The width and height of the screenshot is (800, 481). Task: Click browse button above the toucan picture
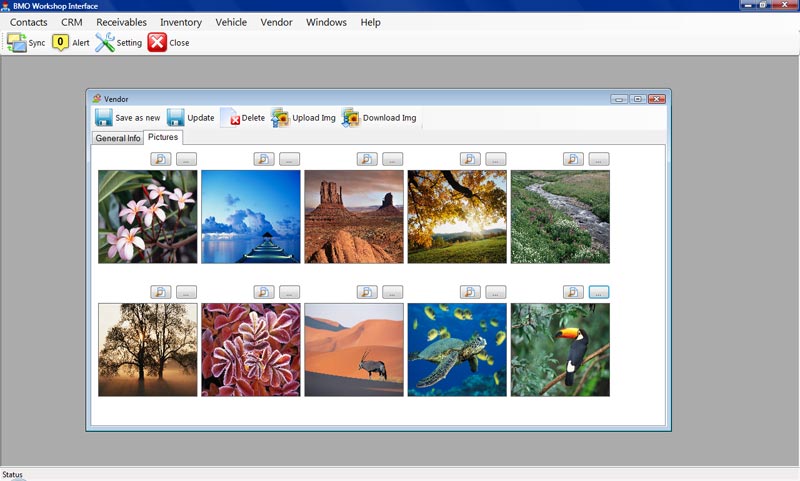pos(598,292)
